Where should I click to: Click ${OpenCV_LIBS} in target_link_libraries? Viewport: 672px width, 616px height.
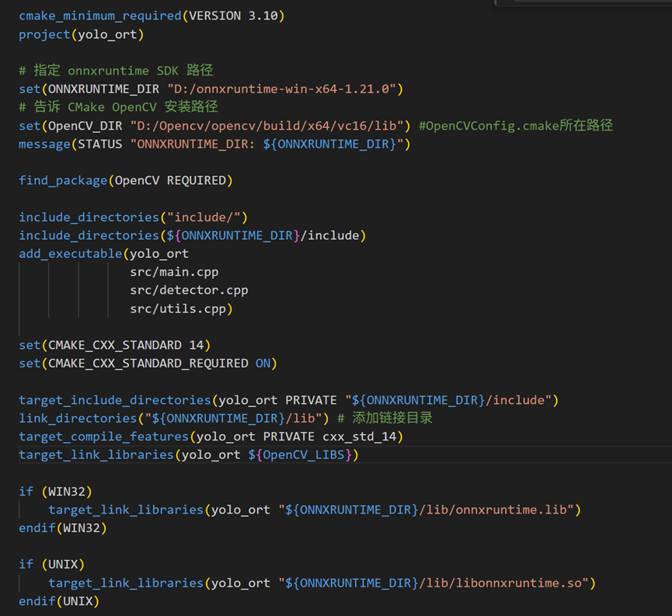[300, 455]
